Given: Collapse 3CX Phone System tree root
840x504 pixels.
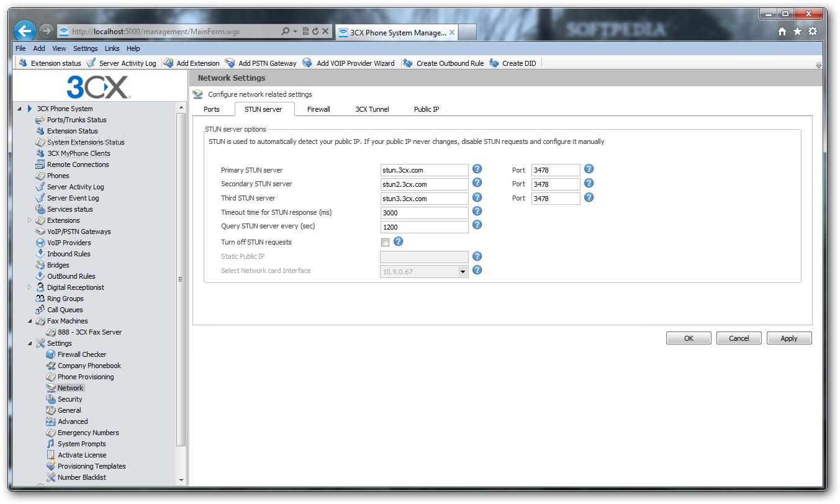Looking at the screenshot, I should [19, 109].
